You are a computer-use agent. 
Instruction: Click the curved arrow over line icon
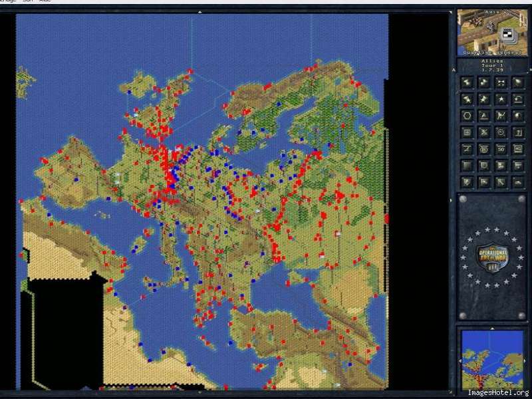tap(518, 99)
